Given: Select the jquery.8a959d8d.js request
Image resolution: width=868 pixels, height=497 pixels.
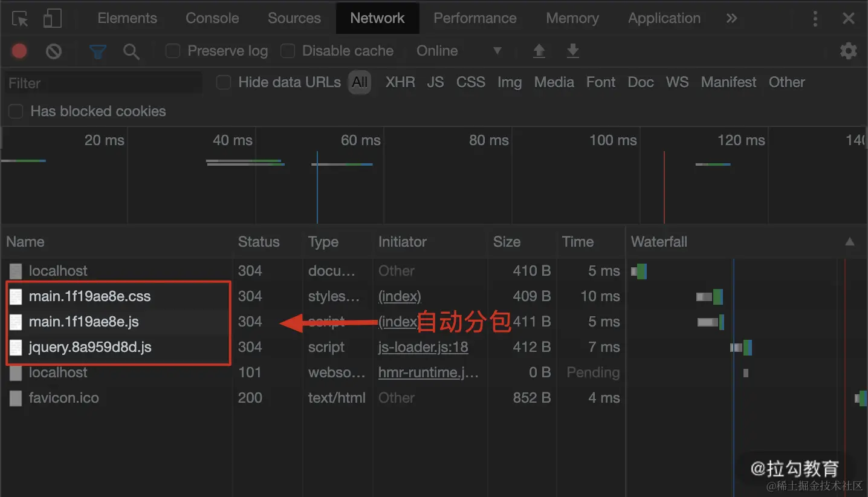Looking at the screenshot, I should pyautogui.click(x=90, y=347).
